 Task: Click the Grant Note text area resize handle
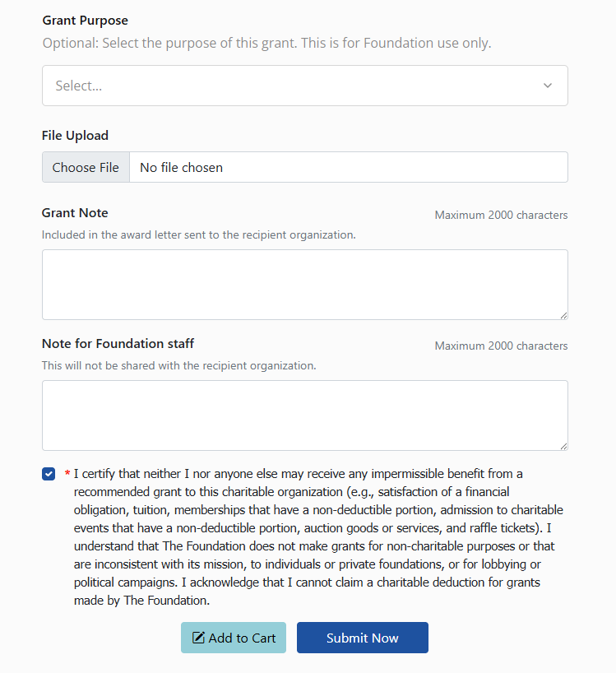click(x=563, y=315)
